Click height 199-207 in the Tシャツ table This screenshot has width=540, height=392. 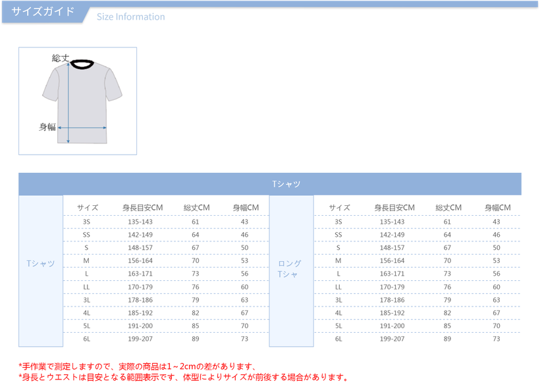coord(140,339)
